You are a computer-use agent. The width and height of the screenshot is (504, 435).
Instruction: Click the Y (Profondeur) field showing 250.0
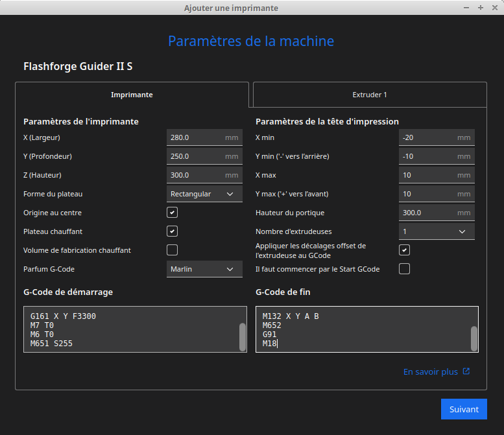(204, 156)
